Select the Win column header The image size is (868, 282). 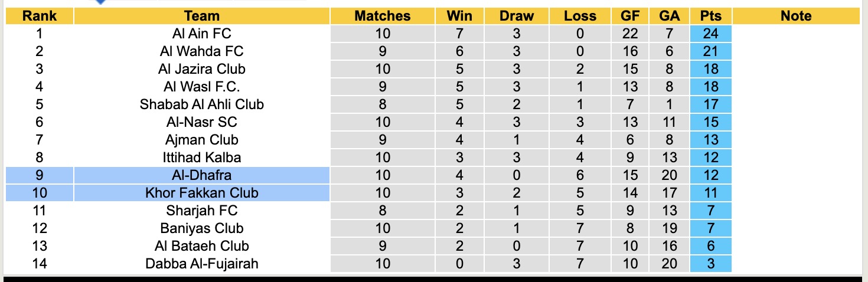(460, 16)
